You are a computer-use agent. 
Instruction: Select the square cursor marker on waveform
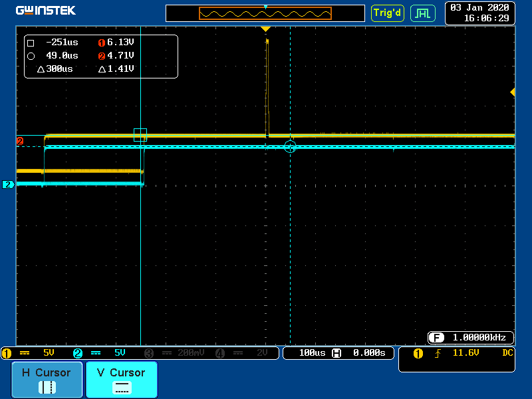[140, 135]
